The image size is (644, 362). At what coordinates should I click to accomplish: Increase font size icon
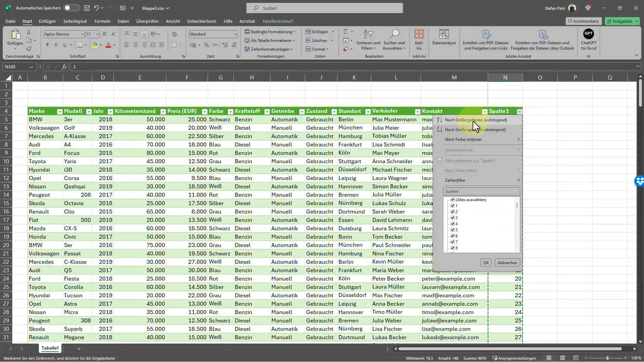coord(105,34)
